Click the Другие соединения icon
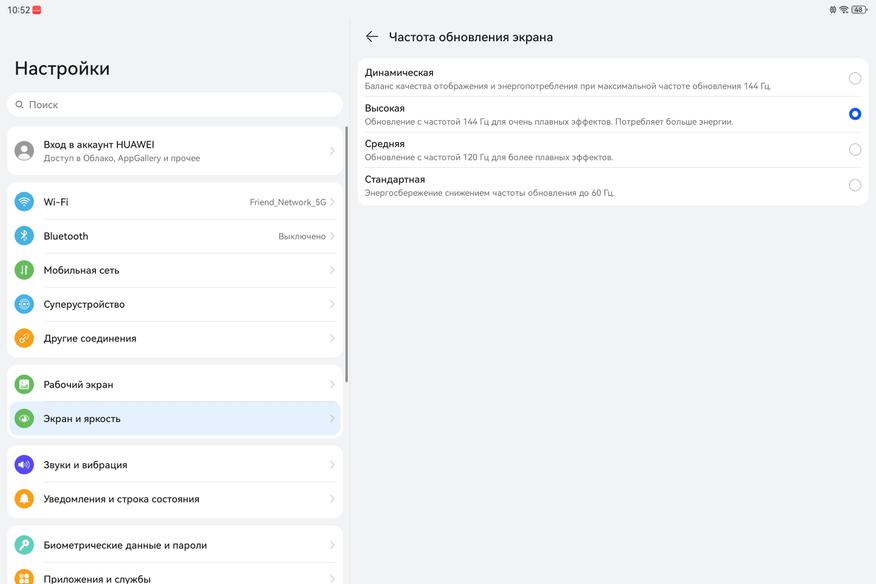The height and width of the screenshot is (584, 876). [x=24, y=338]
